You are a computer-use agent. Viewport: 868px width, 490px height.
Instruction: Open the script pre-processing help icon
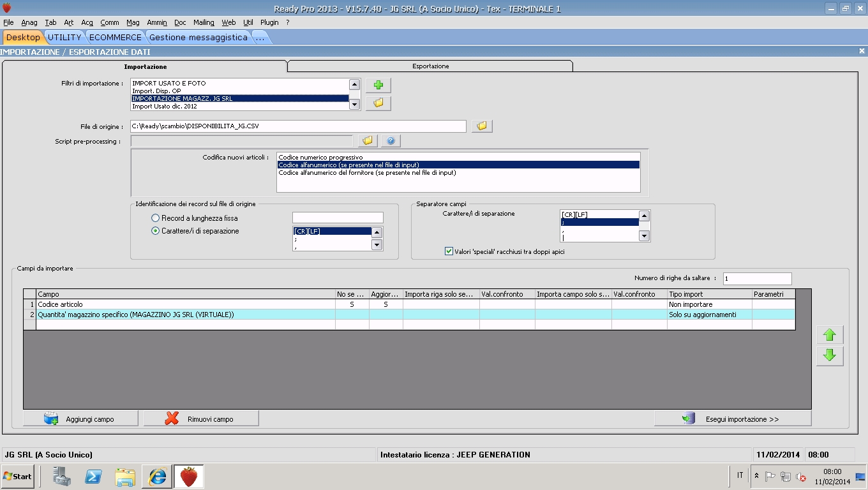coord(391,141)
